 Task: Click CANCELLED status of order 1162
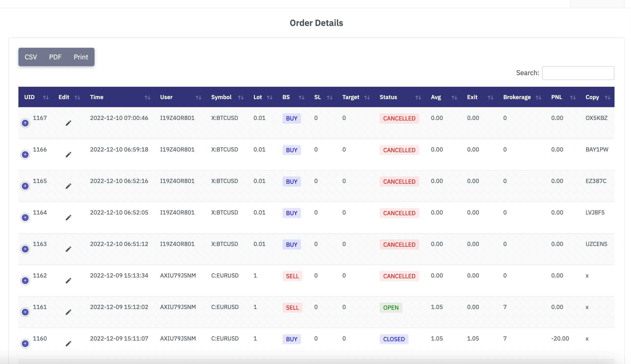[399, 276]
